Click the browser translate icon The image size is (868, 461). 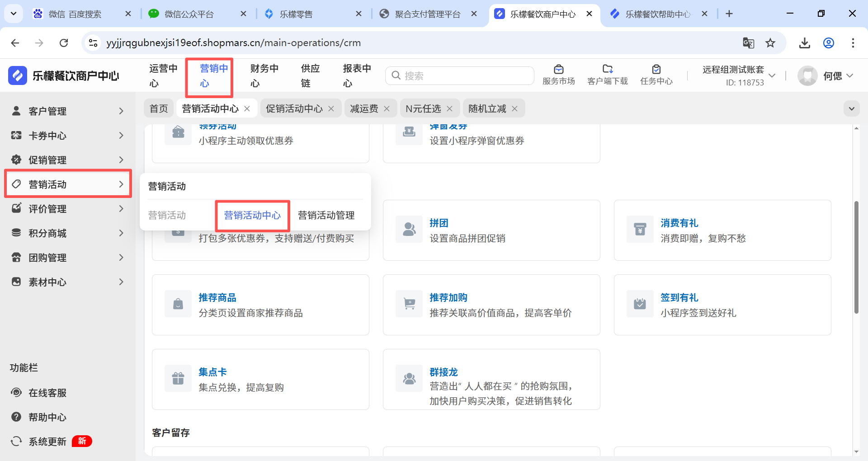748,43
